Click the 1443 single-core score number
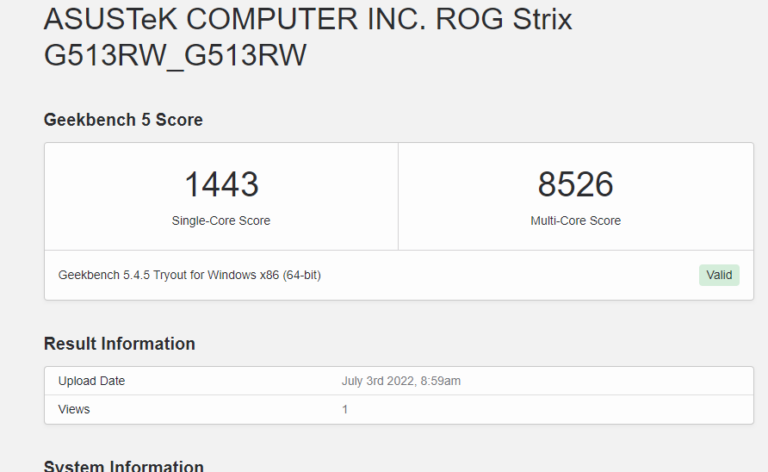The image size is (768, 472). [x=221, y=184]
